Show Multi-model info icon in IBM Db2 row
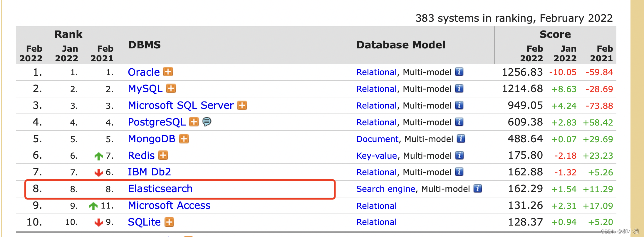This screenshot has height=237, width=644. (x=459, y=172)
